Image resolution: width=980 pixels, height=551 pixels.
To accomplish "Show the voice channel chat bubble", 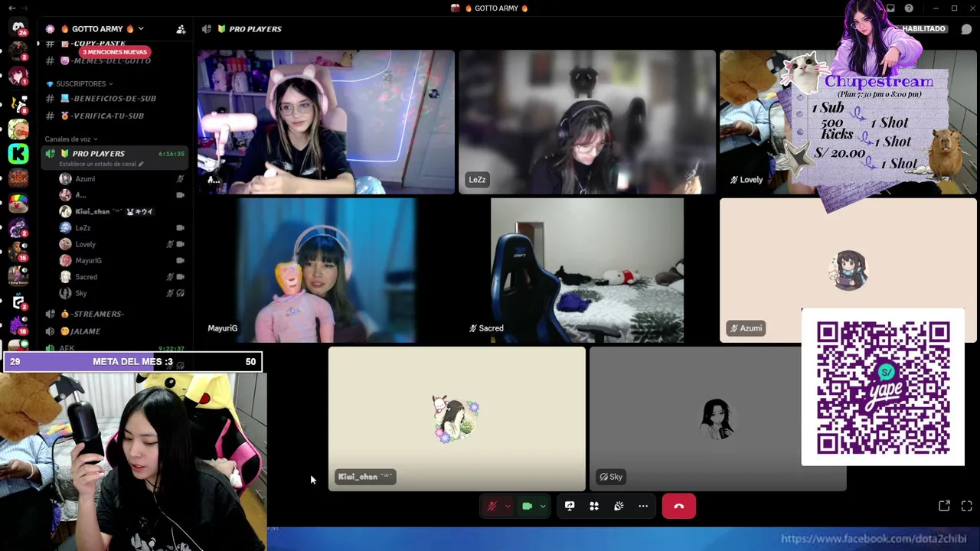I will coord(966,29).
